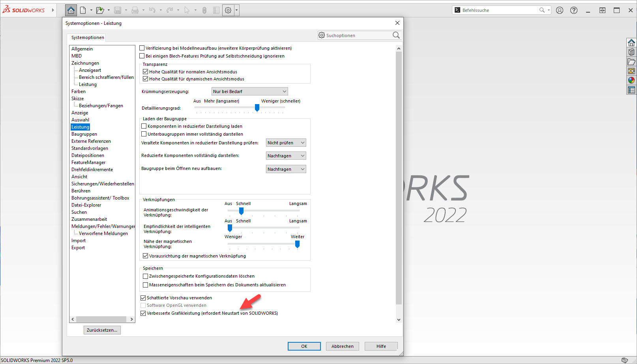Click the Select cursor tool icon
This screenshot has width=637, height=364.
pyautogui.click(x=187, y=10)
